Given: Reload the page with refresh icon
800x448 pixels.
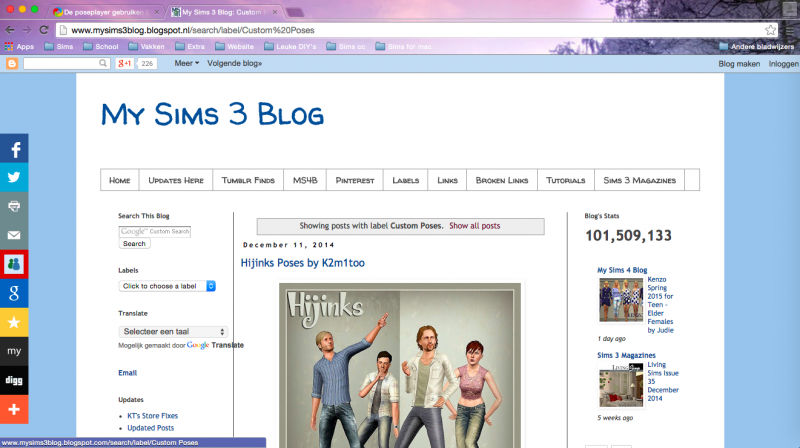Looking at the screenshot, I should point(44,30).
